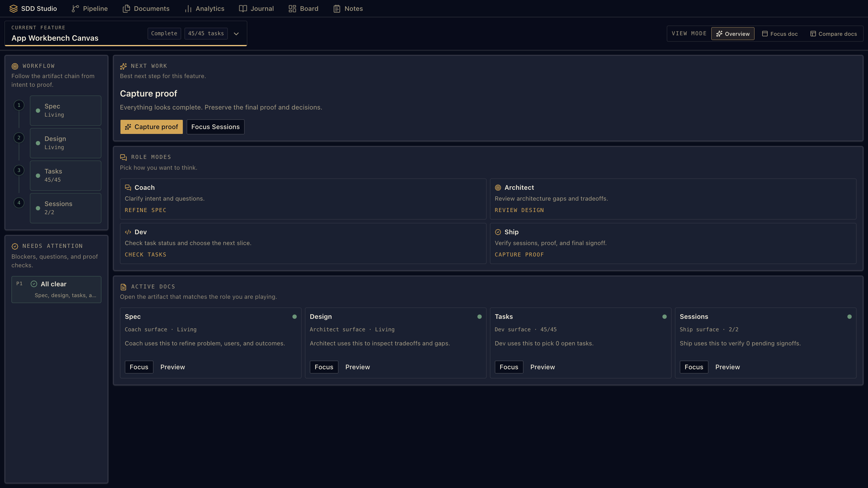Open the Documents tab

pos(146,9)
